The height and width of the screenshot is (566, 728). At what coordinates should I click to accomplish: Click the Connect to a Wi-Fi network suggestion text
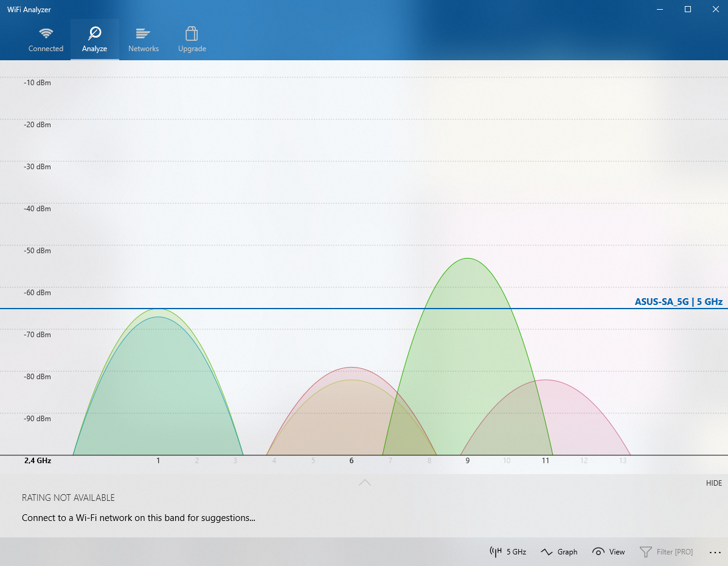click(138, 518)
